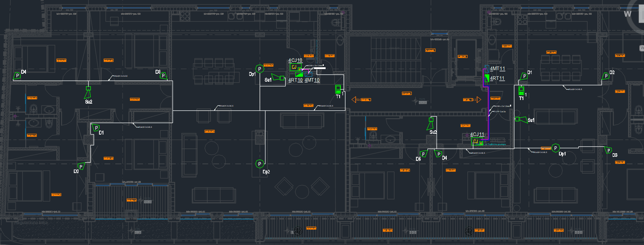Select the blue 4MT11 module symbol

tap(487, 68)
